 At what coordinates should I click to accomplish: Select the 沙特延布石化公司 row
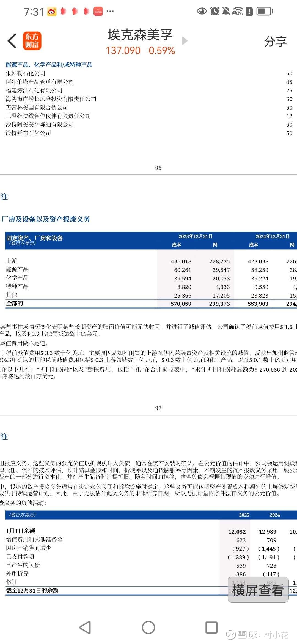point(149,133)
